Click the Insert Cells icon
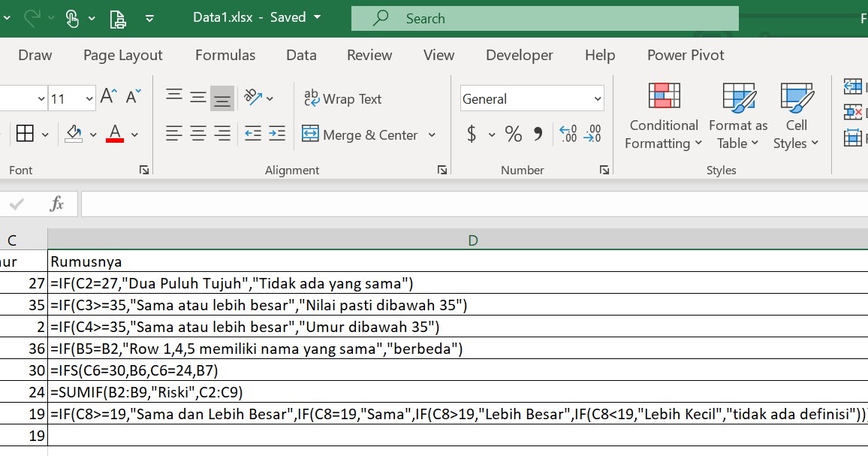This screenshot has height=456, width=868. [x=852, y=86]
